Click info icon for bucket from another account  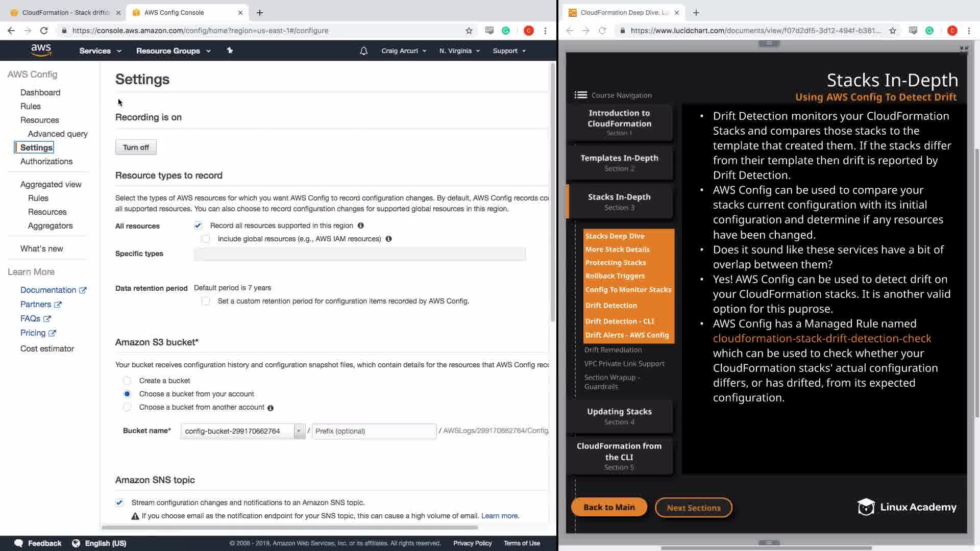271,408
